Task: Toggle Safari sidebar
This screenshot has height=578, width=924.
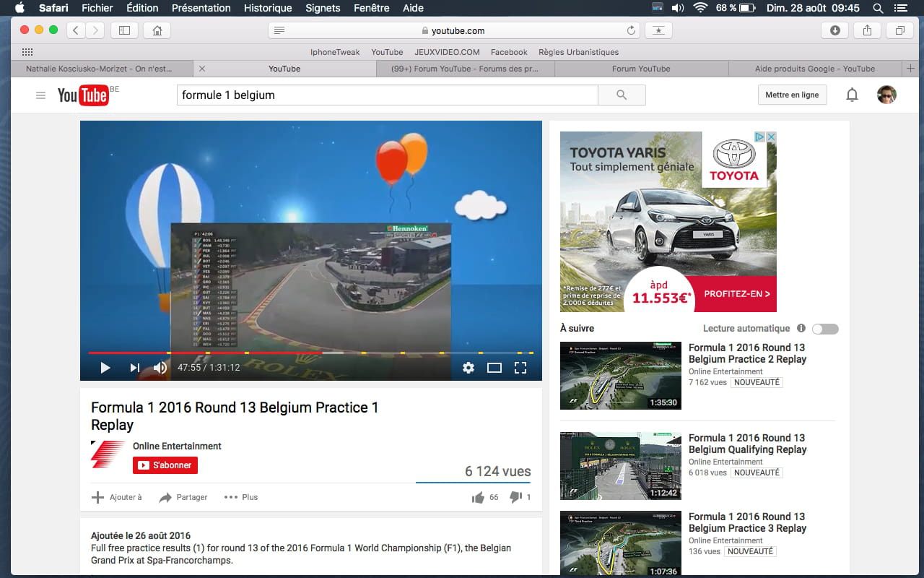Action: (124, 30)
